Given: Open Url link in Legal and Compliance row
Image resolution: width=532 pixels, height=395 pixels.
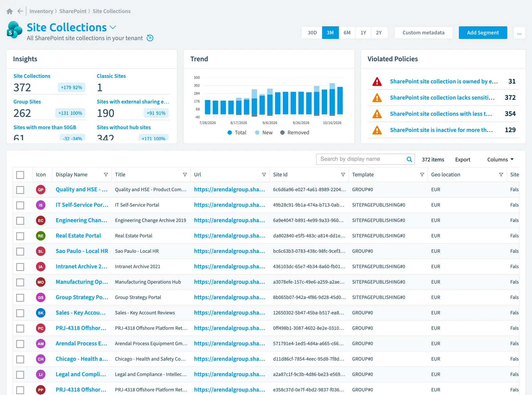Looking at the screenshot, I should pyautogui.click(x=229, y=374).
